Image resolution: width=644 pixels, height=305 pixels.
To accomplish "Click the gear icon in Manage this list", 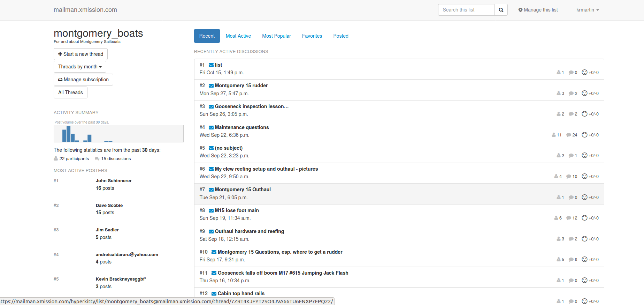I will tap(520, 10).
